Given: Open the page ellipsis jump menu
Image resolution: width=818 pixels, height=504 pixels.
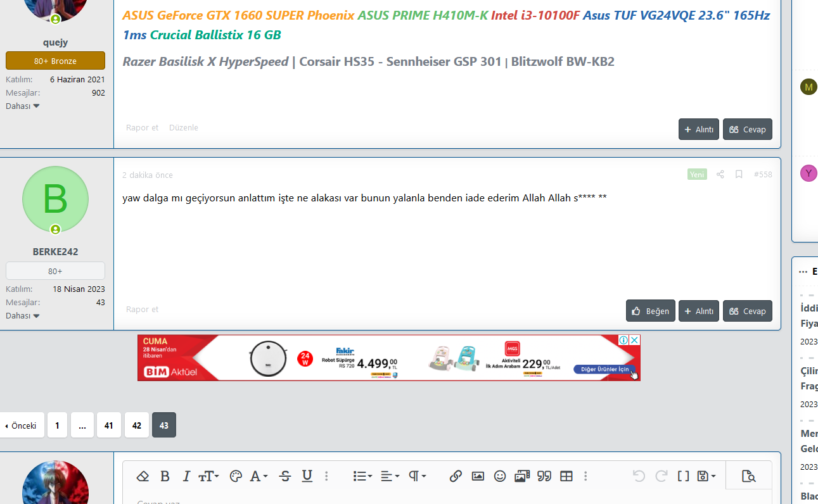Looking at the screenshot, I should (82, 425).
